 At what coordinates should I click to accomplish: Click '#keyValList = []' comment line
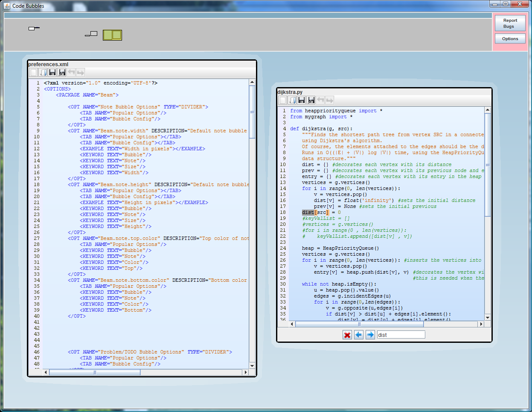coord(326,218)
